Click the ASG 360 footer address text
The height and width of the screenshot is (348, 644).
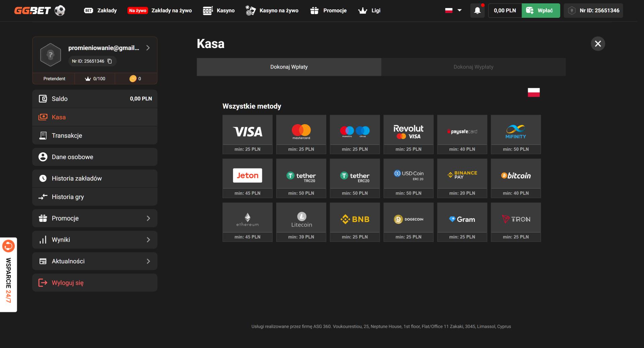(x=381, y=327)
